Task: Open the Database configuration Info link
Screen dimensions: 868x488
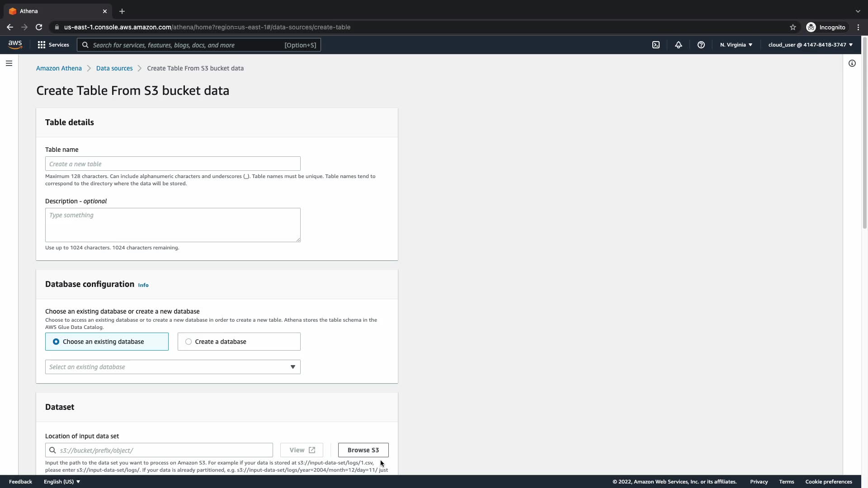Action: pos(143,285)
